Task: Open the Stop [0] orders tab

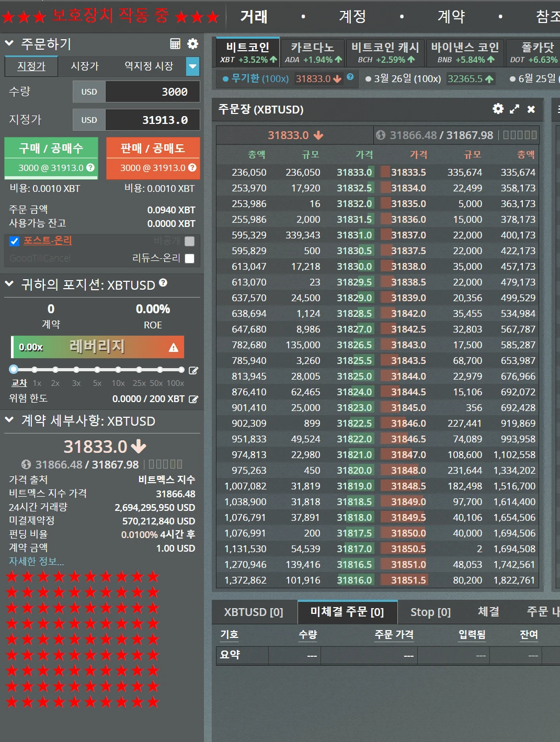Action: [x=430, y=612]
